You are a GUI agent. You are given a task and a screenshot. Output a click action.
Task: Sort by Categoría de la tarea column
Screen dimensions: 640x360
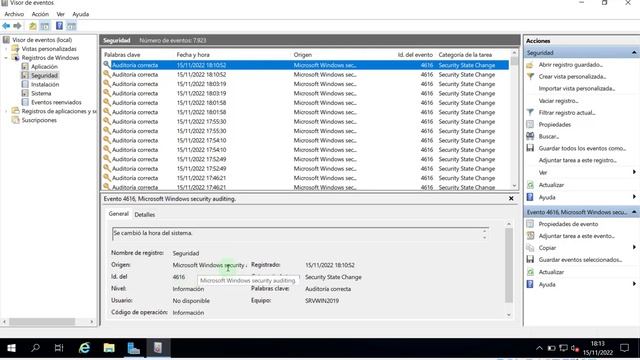(x=465, y=55)
